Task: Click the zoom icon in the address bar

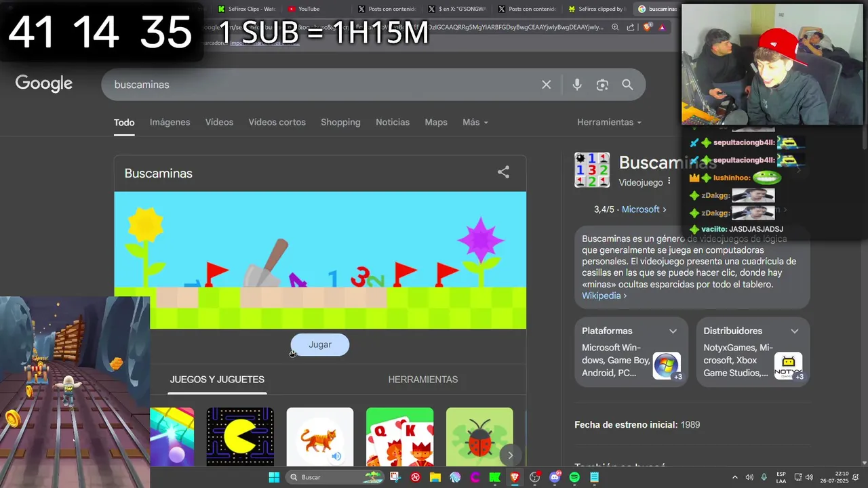Action: click(x=615, y=27)
